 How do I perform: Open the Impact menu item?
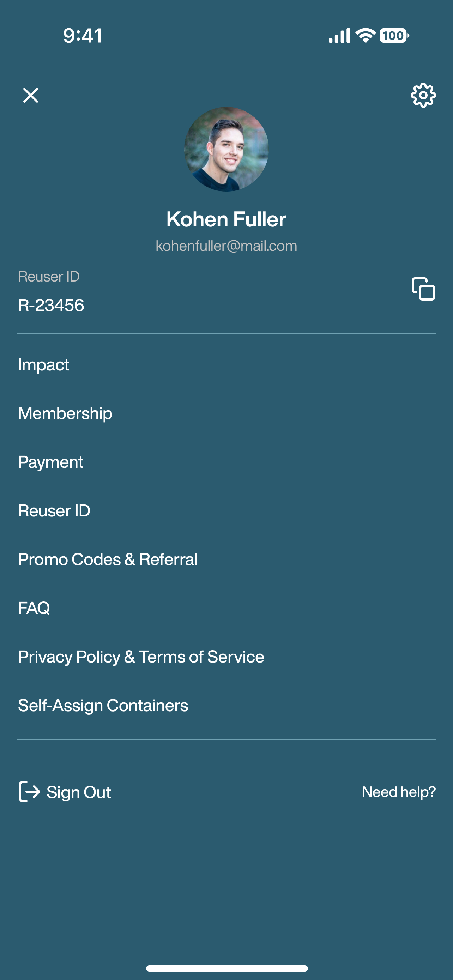[x=44, y=364]
